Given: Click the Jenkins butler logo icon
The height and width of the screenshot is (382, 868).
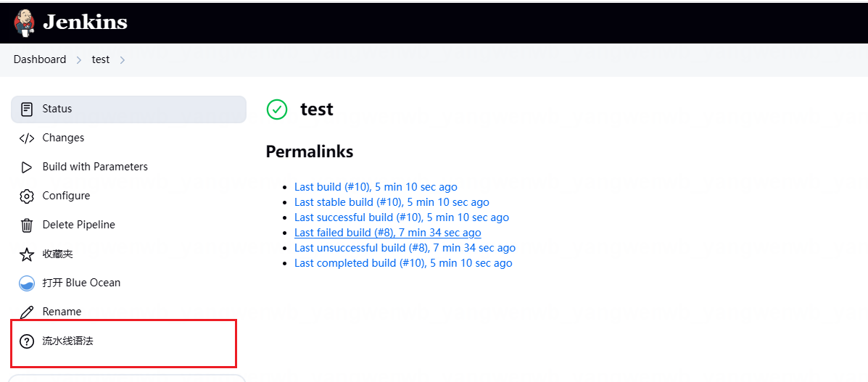Looking at the screenshot, I should 25,22.
